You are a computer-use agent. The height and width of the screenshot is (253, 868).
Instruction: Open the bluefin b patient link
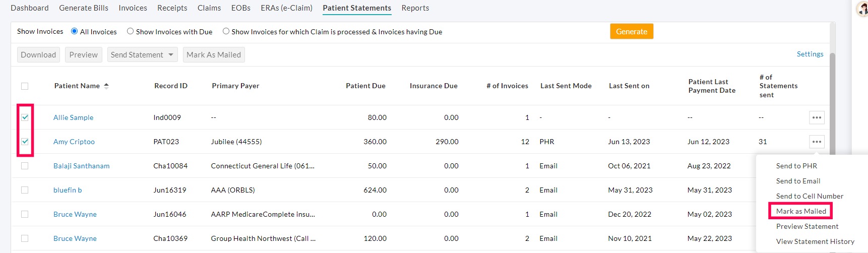68,190
